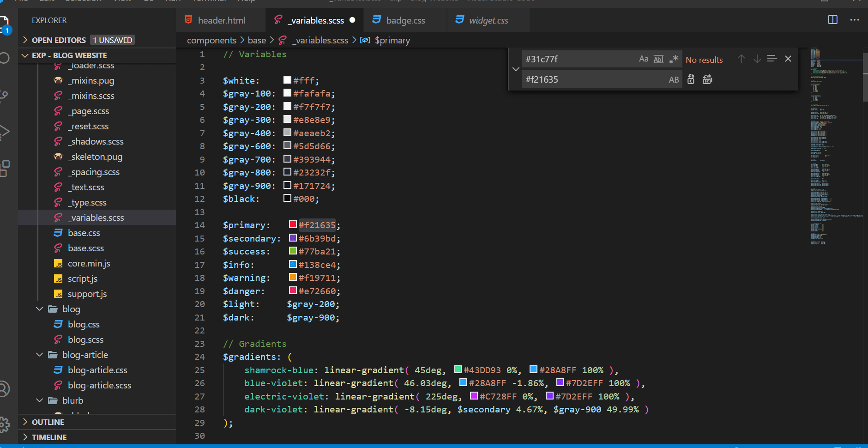Open the $info blue color swatch

pyautogui.click(x=293, y=264)
